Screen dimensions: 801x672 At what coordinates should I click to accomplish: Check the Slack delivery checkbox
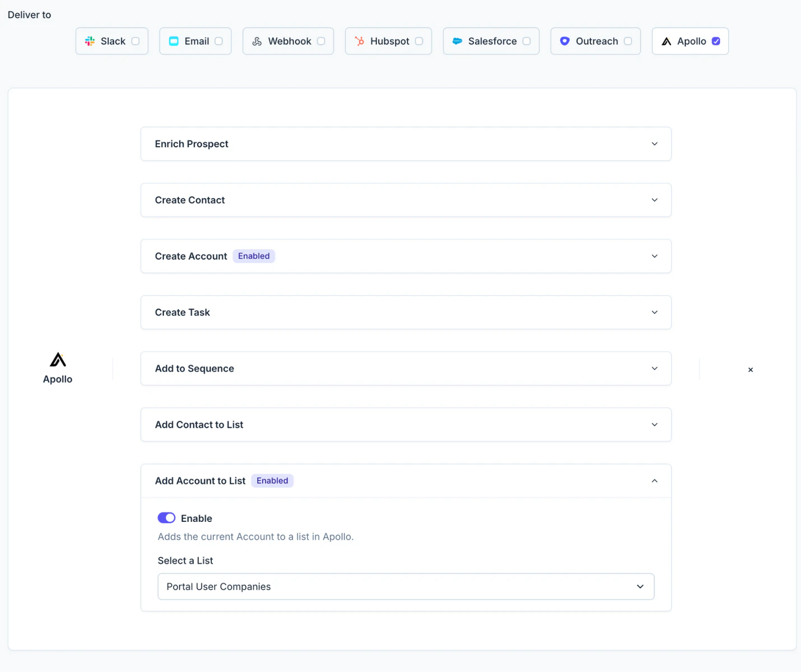pos(135,40)
